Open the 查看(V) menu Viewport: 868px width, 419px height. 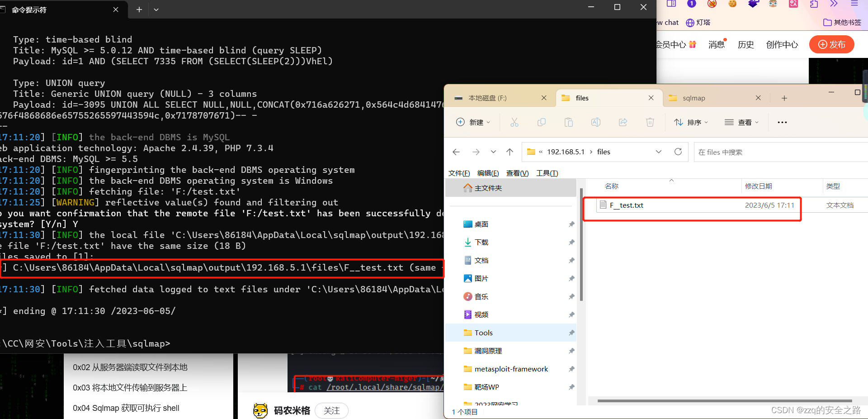(x=518, y=173)
